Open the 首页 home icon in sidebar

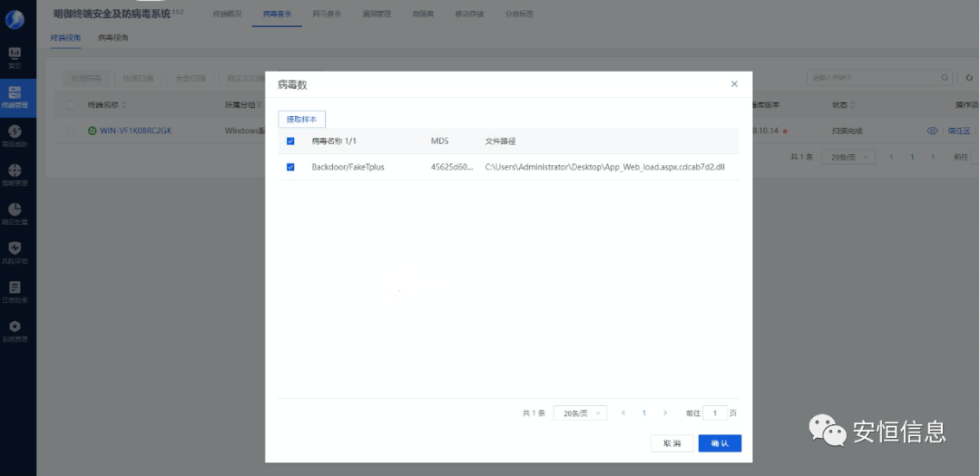point(15,58)
